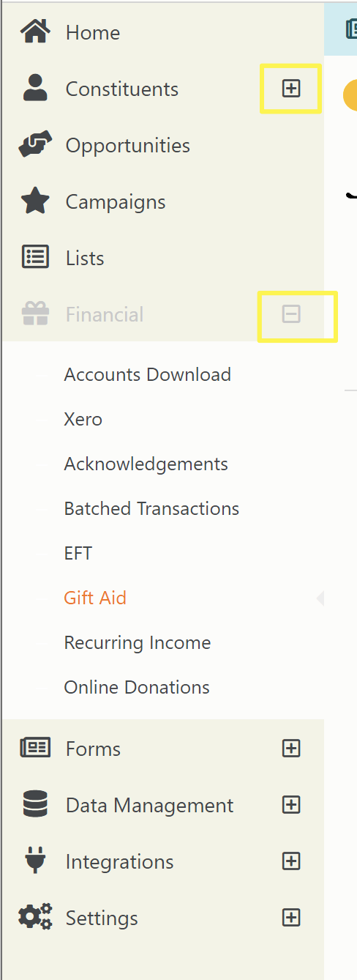Image resolution: width=357 pixels, height=980 pixels.
Task: Select the Forms newspaper icon
Action: (x=34, y=748)
